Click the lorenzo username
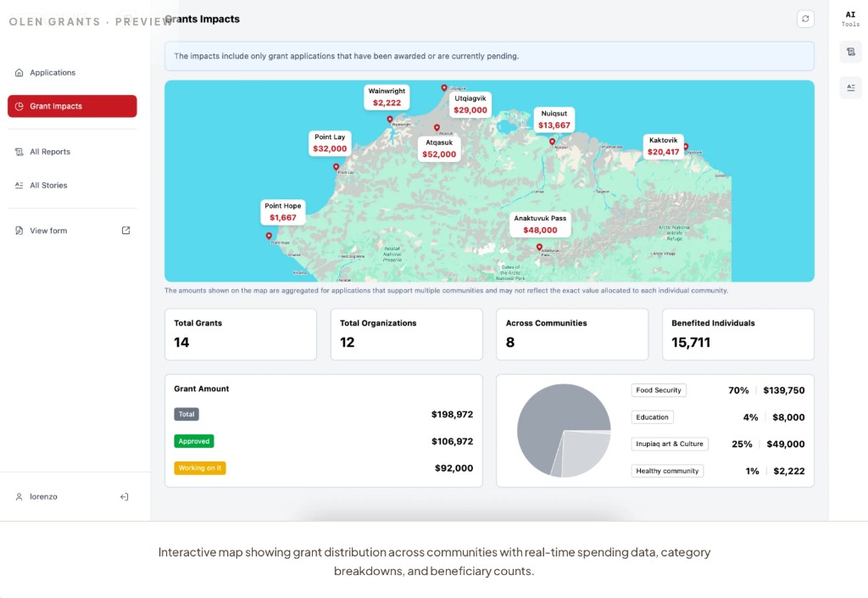The width and height of the screenshot is (868, 598). pos(44,497)
